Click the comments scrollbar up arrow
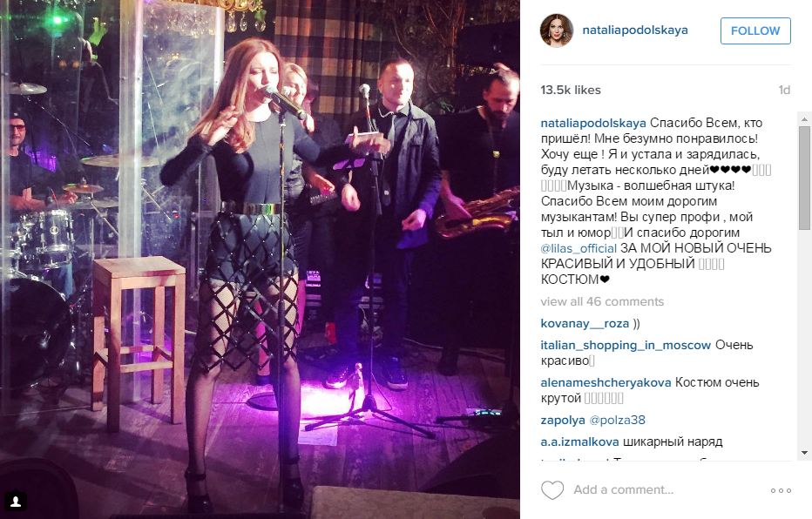This screenshot has width=812, height=519. 804,119
